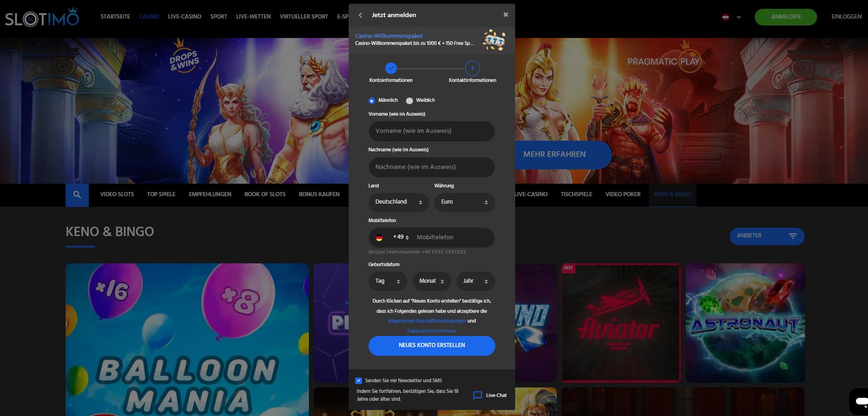Open the Virtueller Sport menu item
868x416 pixels.
[x=304, y=17]
